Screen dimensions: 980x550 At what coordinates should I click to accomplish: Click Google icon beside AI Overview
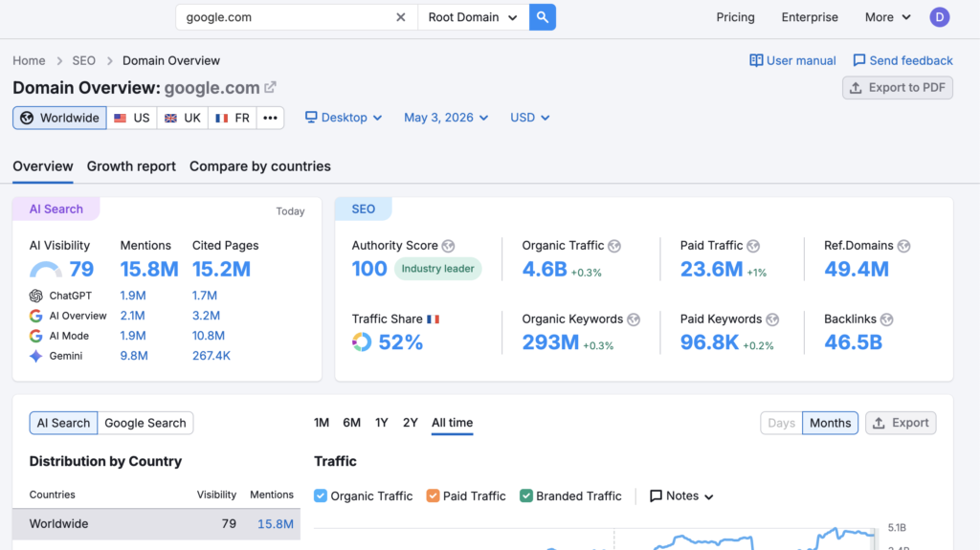click(36, 316)
